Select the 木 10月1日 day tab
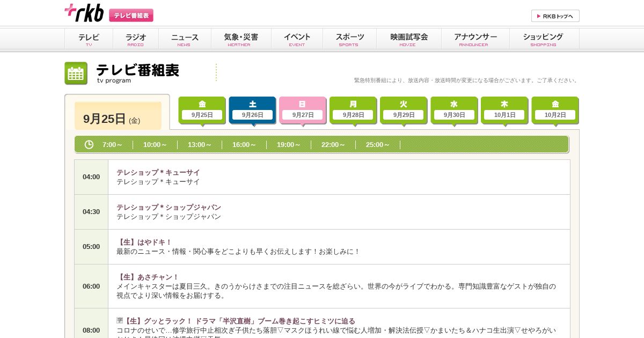This screenshot has height=338, width=644. (x=504, y=111)
